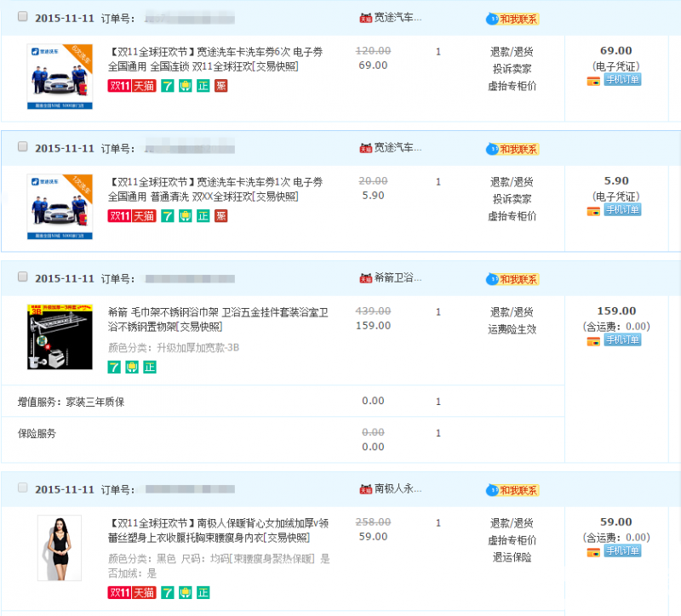Viewport: 681px width, 616px height.
Task: Tick the checkbox for the 69.00 car wash order
Action: [x=22, y=17]
